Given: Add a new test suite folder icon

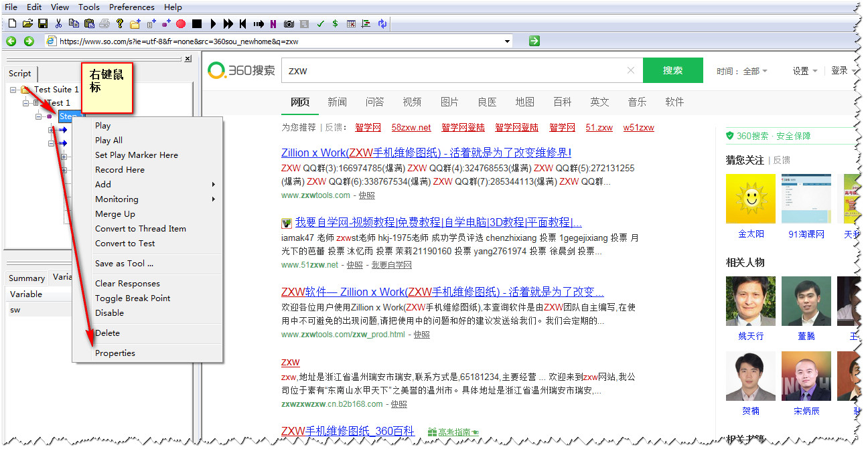Looking at the screenshot, I should pos(135,23).
